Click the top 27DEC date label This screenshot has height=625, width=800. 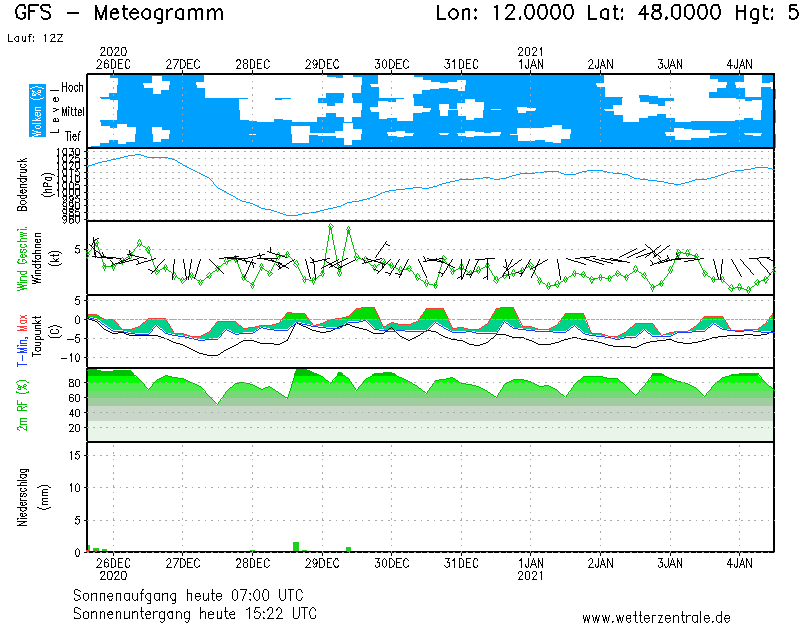click(183, 65)
